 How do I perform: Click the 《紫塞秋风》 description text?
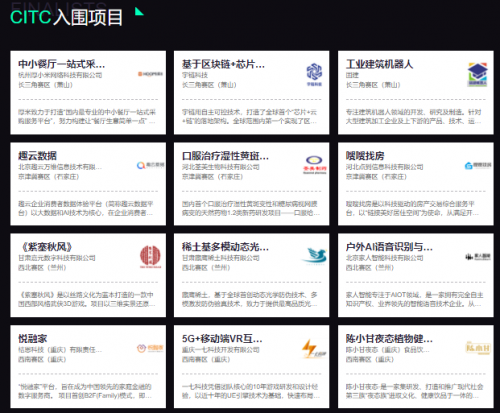click(x=87, y=299)
